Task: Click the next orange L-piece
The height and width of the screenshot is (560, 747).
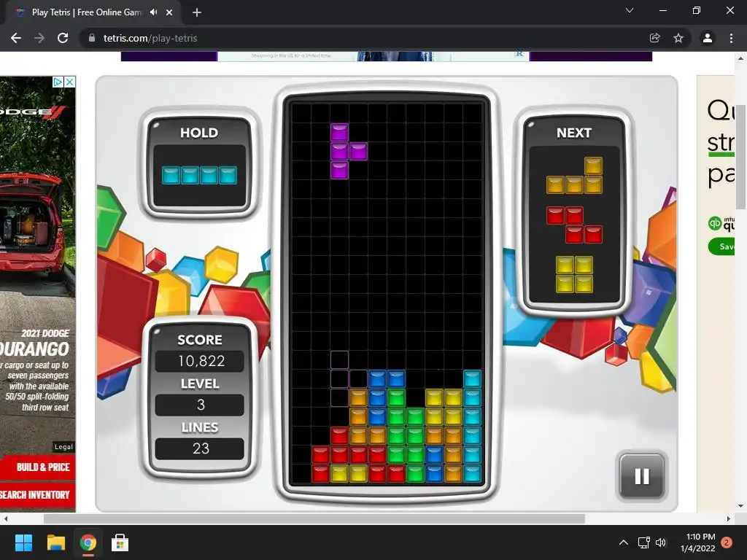Action: [575, 175]
